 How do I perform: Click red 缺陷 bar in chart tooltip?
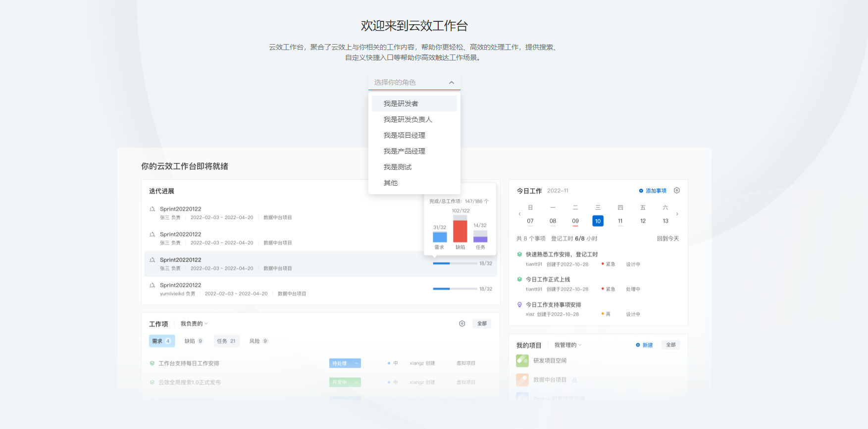point(460,231)
